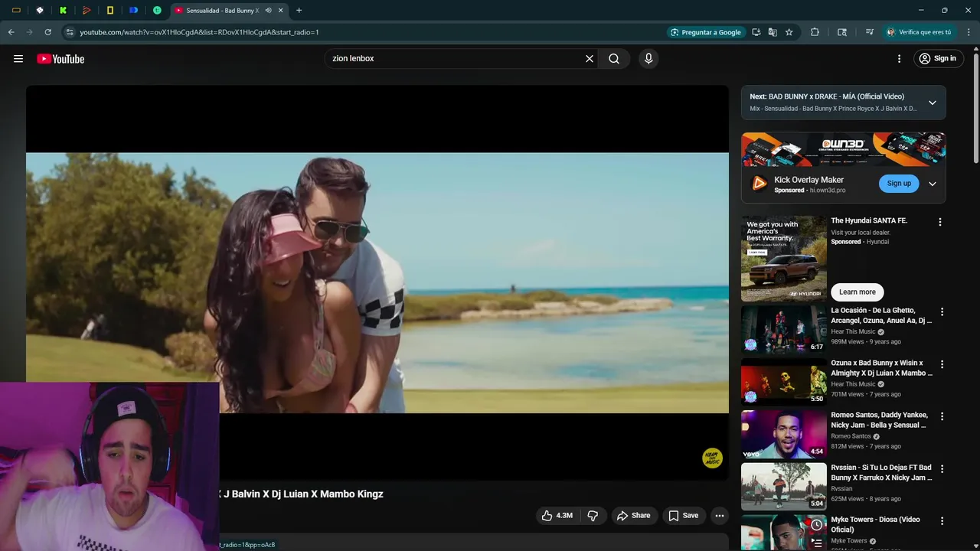
Task: Mute the Sensualidad tab audio
Action: tap(268, 11)
